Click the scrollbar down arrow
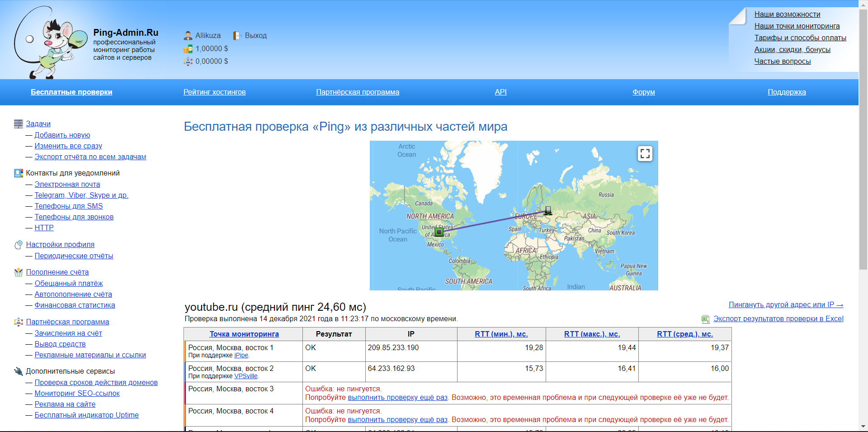The width and height of the screenshot is (868, 432). click(863, 427)
